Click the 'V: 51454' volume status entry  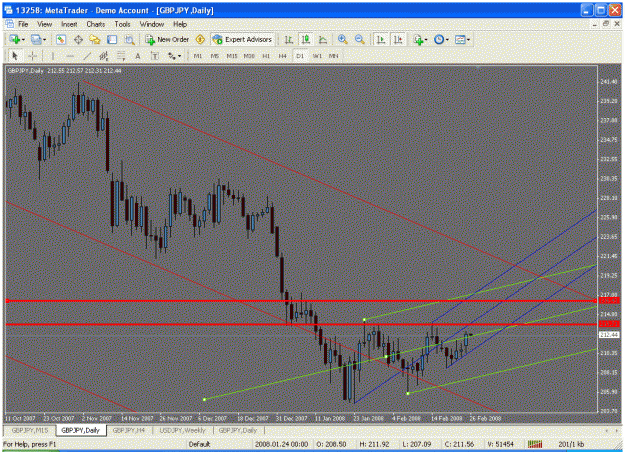(x=500, y=444)
